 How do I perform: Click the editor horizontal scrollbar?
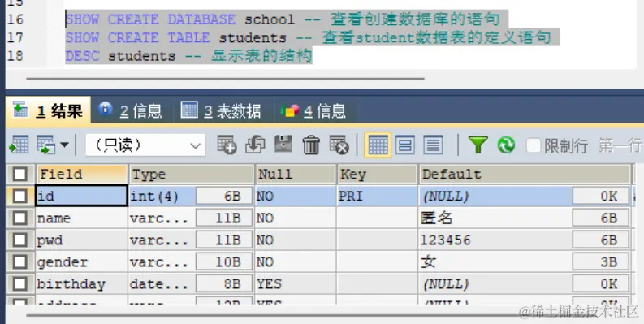point(225,78)
